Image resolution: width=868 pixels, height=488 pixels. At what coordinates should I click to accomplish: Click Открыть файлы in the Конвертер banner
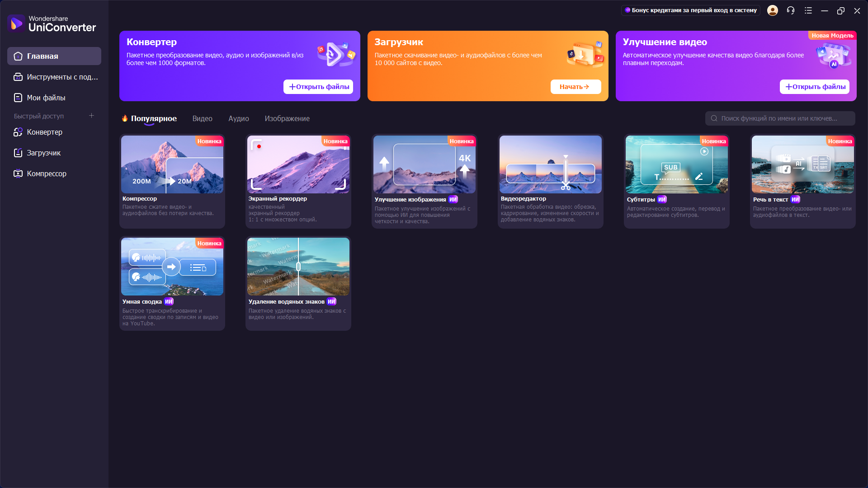point(318,87)
